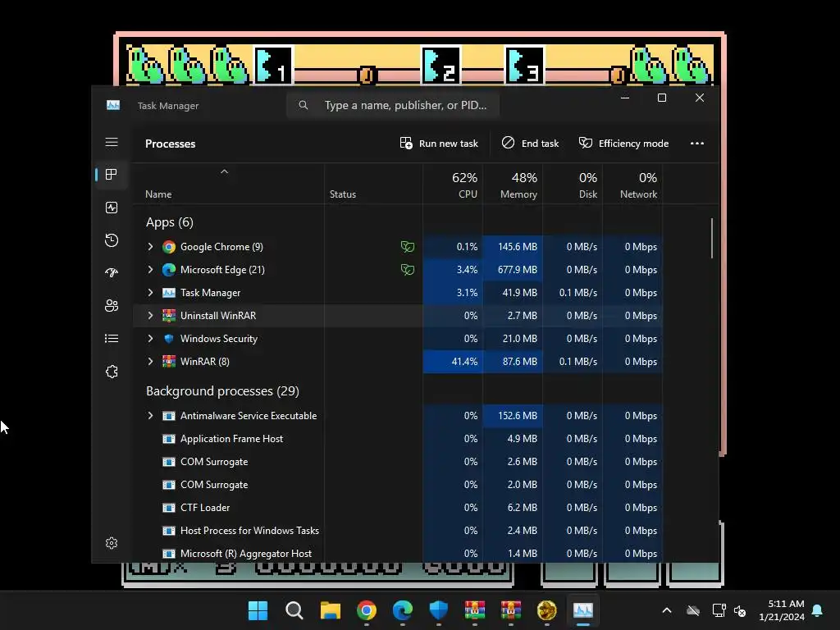Click the WinRAR (8) process icon
The image size is (840, 630).
pyautogui.click(x=169, y=362)
